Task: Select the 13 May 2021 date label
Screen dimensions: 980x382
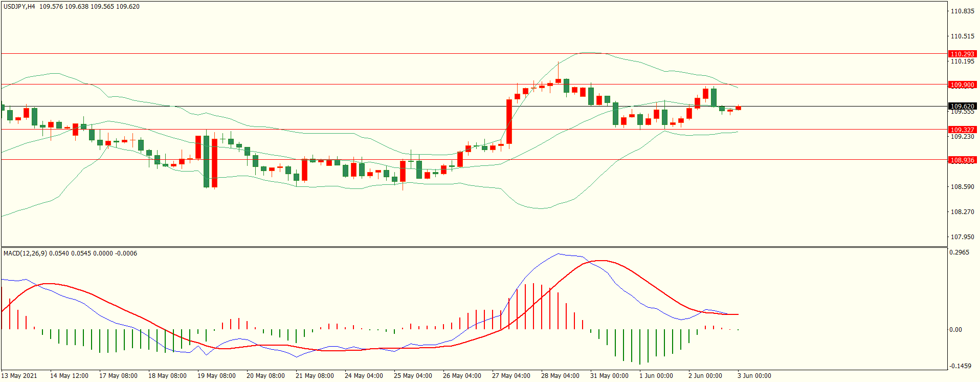Action: point(19,376)
